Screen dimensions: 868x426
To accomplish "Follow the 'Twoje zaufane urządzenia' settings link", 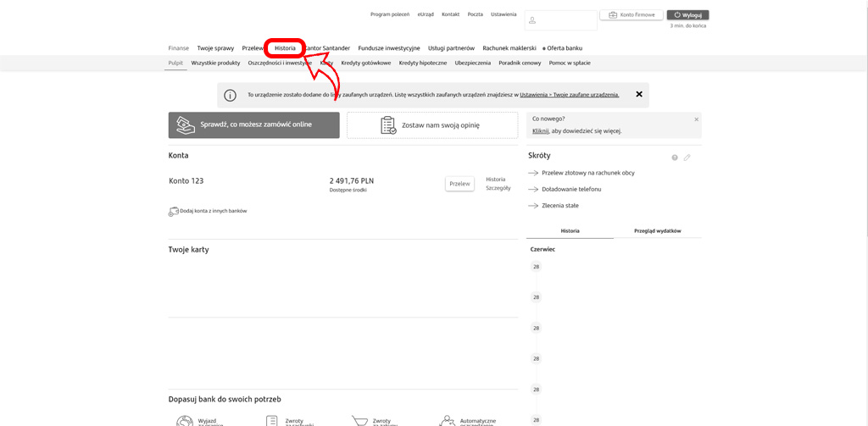I will [570, 95].
